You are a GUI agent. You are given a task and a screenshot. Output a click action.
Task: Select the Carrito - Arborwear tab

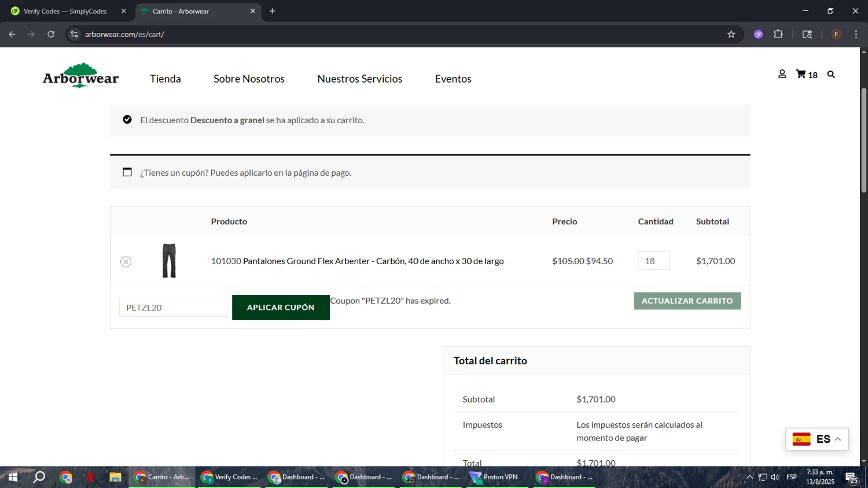point(198,11)
